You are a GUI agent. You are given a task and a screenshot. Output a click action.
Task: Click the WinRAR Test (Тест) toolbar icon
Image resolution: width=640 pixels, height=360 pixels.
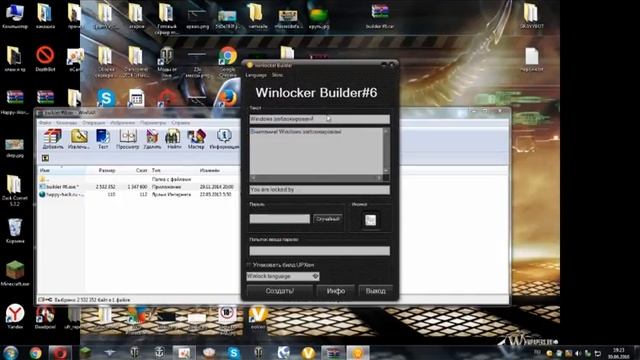click(103, 139)
